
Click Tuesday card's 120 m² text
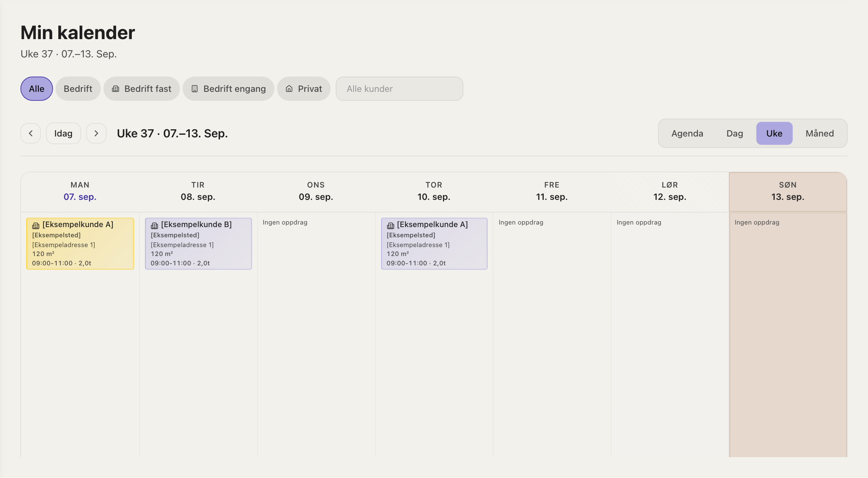tap(162, 254)
